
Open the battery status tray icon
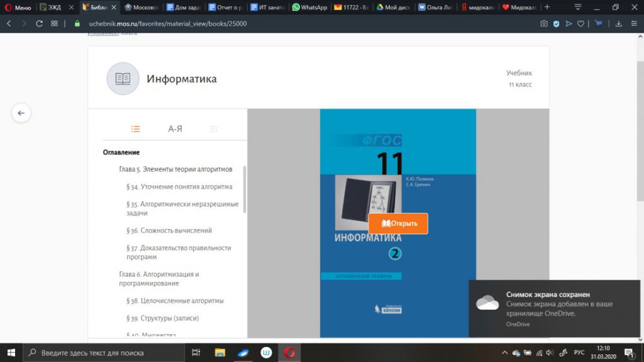click(x=528, y=353)
